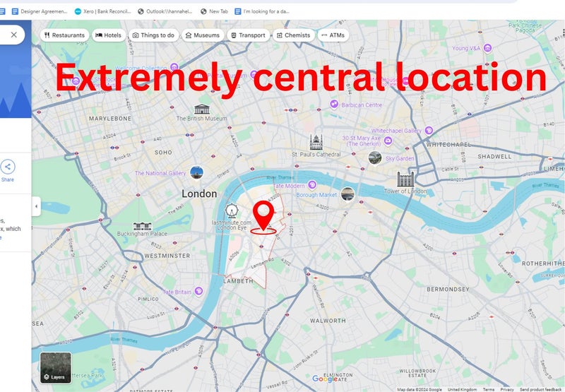Clear search with the X button
Screen dimensions: 565x392
click(x=13, y=35)
